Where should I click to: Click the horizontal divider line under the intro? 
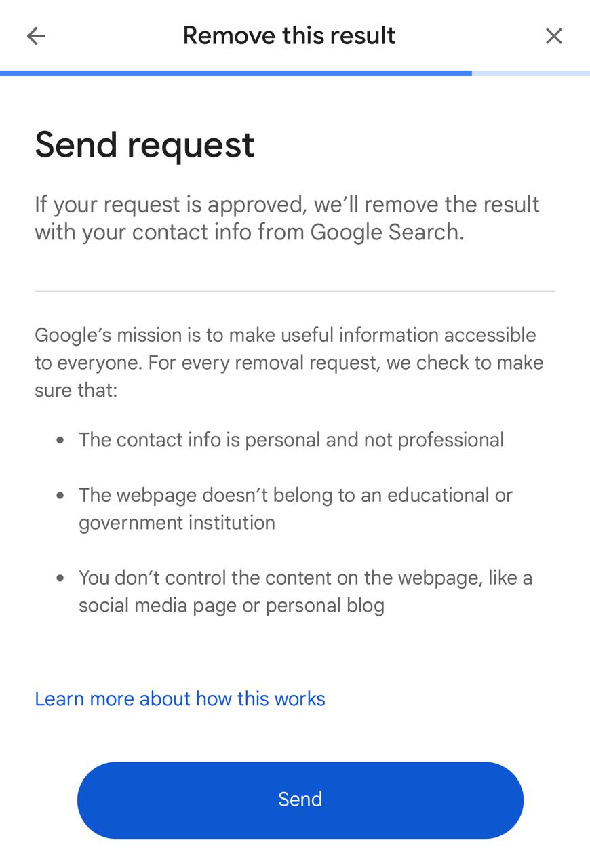pyautogui.click(x=295, y=292)
